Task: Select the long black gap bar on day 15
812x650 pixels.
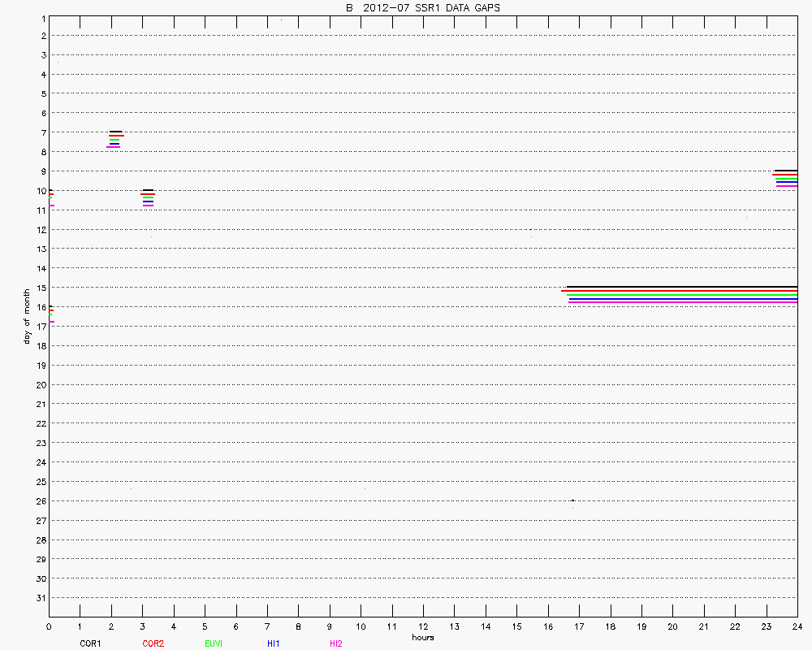Action: coord(682,287)
